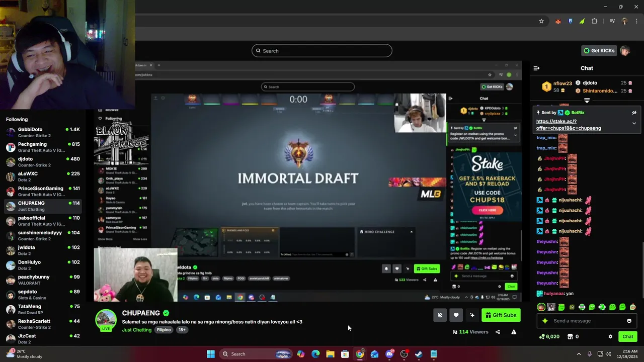Expand the pinned message chevron
Image resolution: width=644 pixels, height=362 pixels.
point(634,123)
